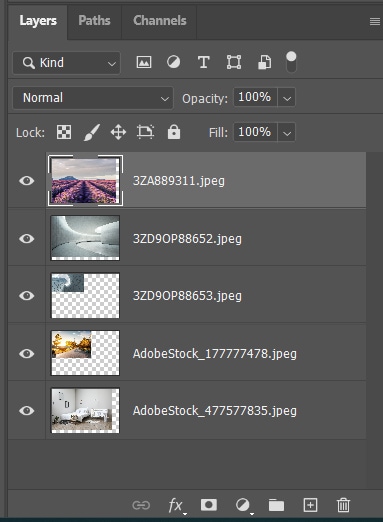
Task: Lock image pixels brush icon
Action: [91, 132]
